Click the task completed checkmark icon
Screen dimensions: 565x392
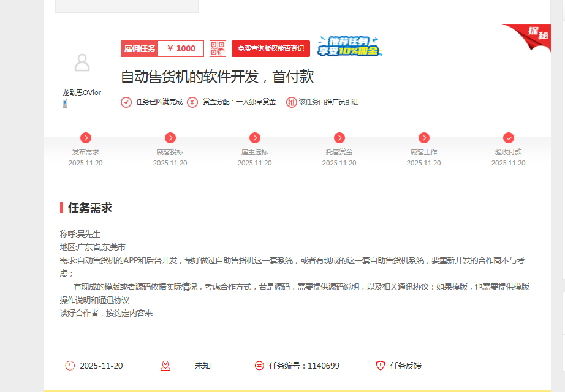[126, 102]
